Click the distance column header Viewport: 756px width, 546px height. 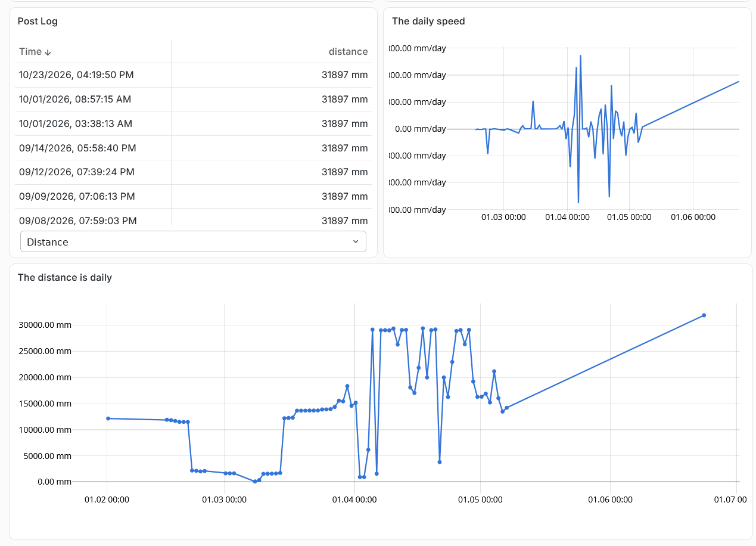pyautogui.click(x=348, y=51)
